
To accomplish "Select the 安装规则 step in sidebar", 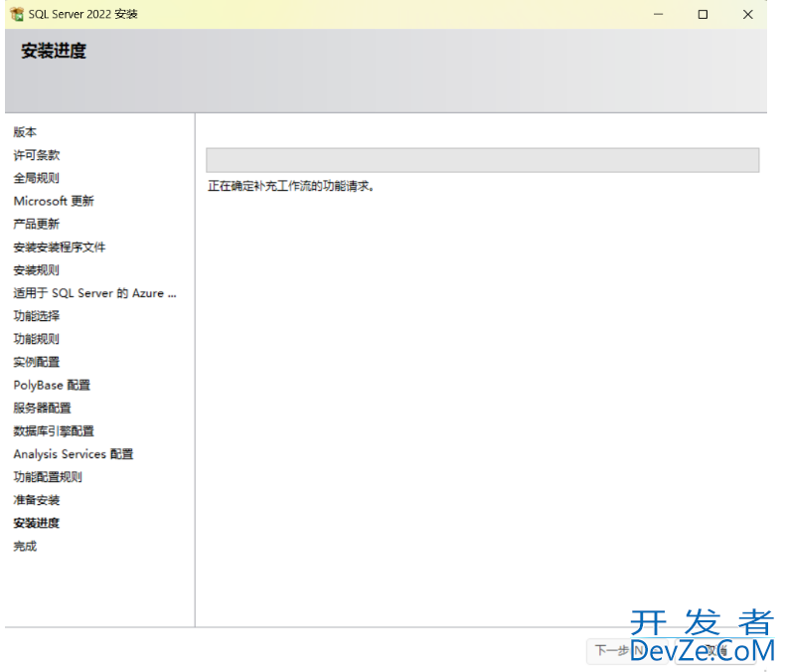I will coord(37,270).
